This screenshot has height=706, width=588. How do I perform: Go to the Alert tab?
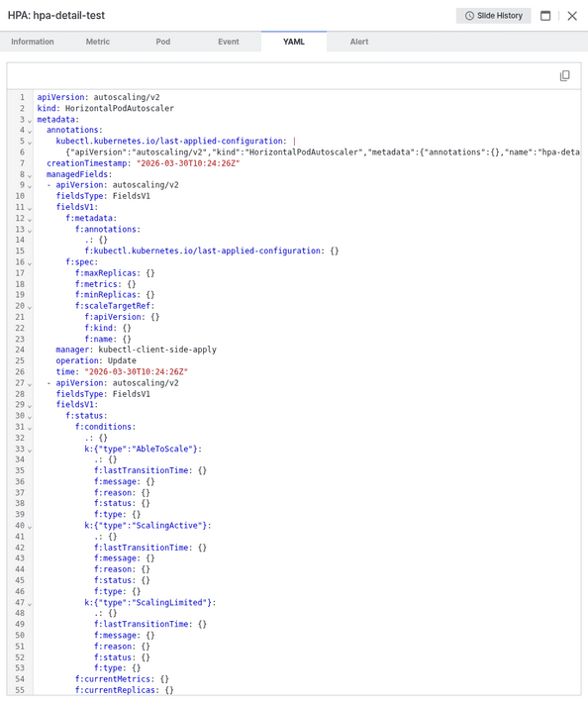[359, 42]
